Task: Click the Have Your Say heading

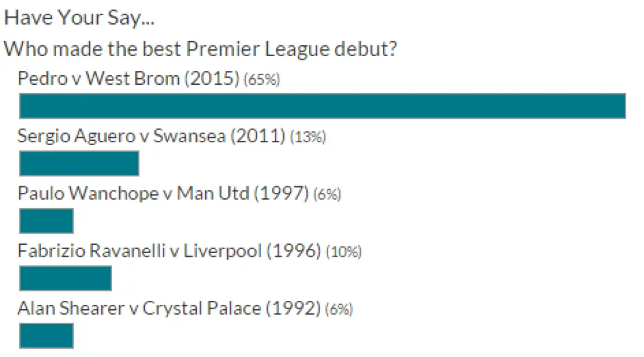Action: click(79, 18)
